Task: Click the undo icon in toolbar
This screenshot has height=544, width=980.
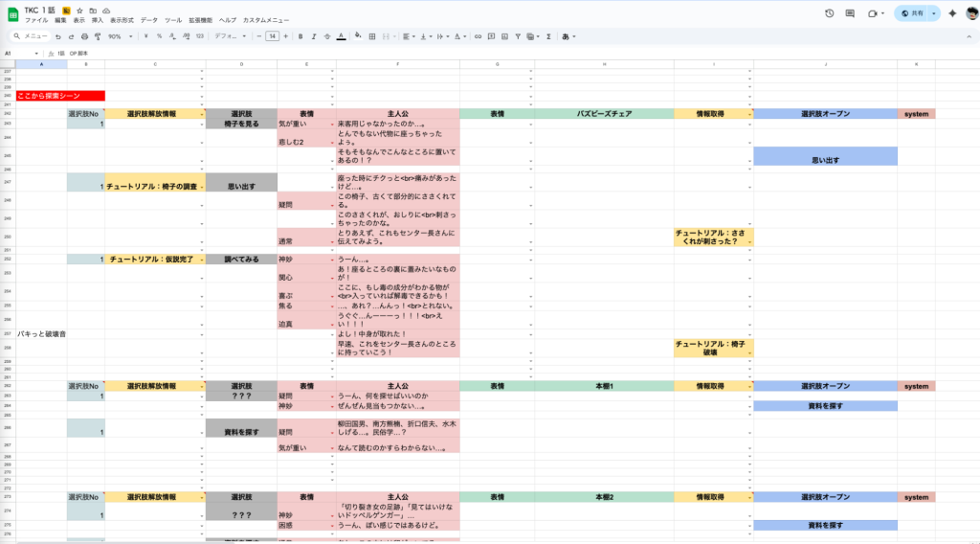Action: (57, 36)
